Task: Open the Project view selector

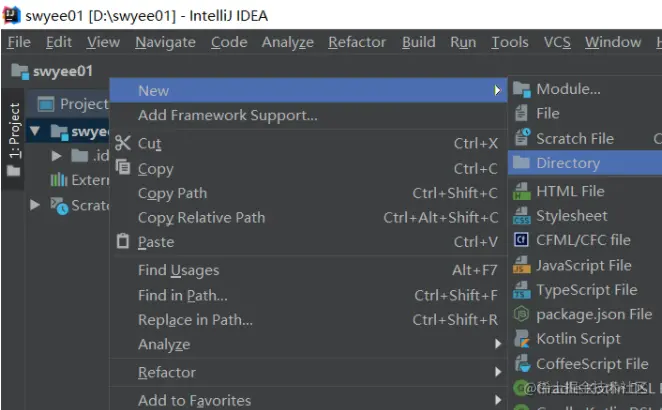Action: pyautogui.click(x=73, y=104)
